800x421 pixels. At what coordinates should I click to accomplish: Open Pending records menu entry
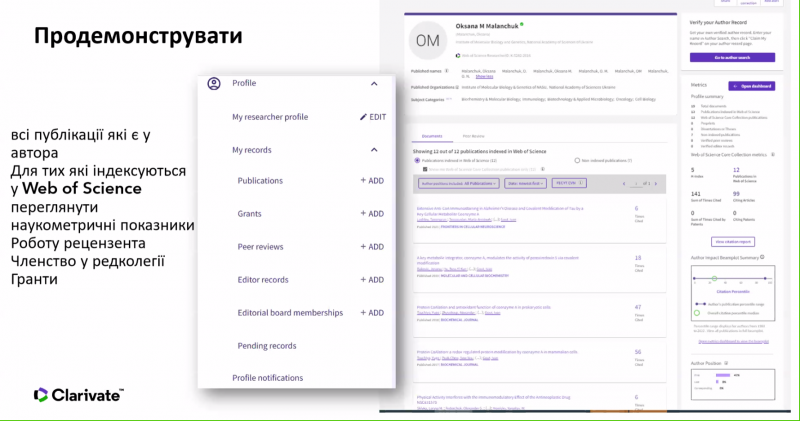(266, 346)
